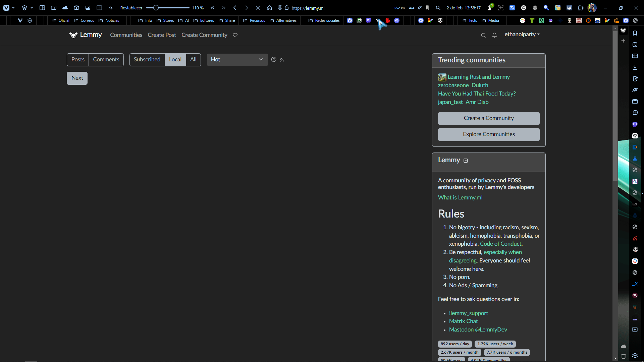Open the Hot sort dropdown

click(x=237, y=60)
